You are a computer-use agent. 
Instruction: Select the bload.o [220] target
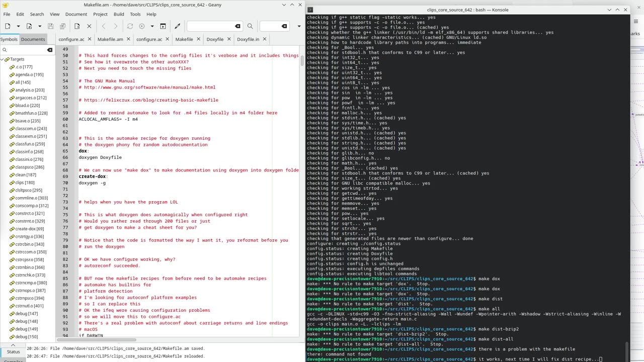27,106
